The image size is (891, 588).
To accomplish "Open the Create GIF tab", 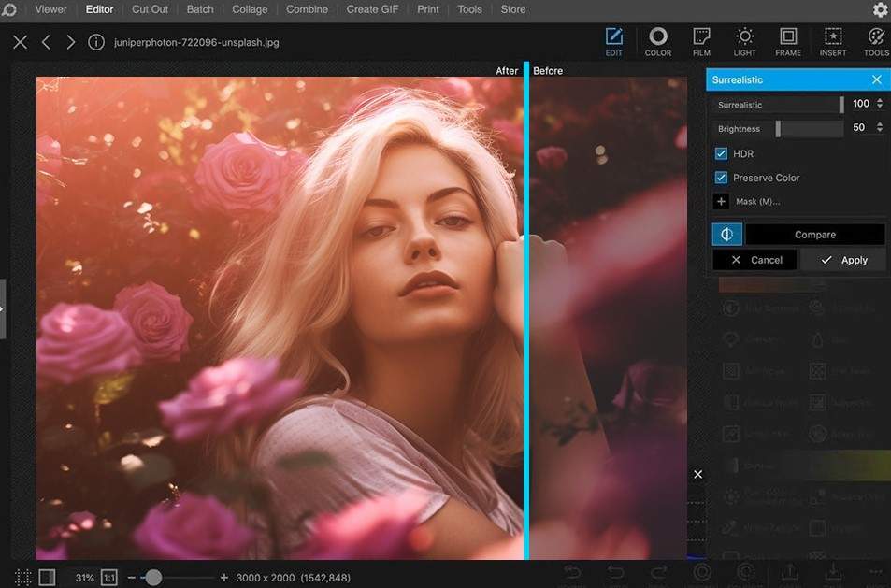I will (x=372, y=9).
